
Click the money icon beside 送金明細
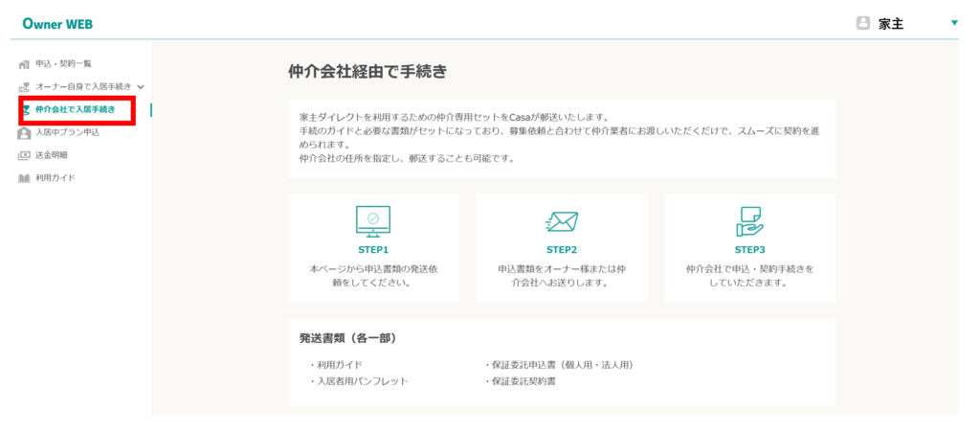25,155
